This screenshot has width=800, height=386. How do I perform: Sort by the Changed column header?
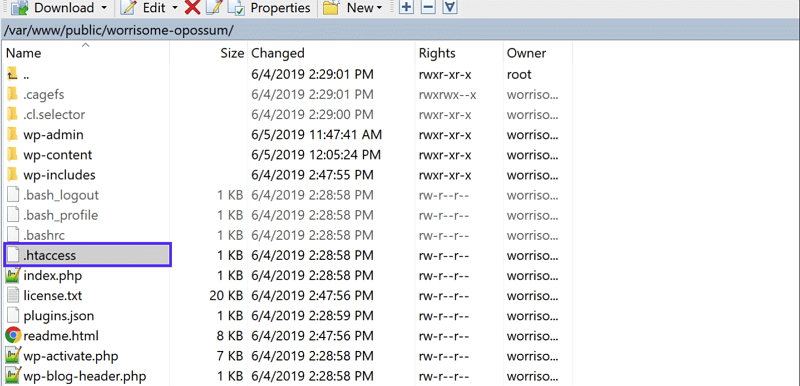(278, 53)
